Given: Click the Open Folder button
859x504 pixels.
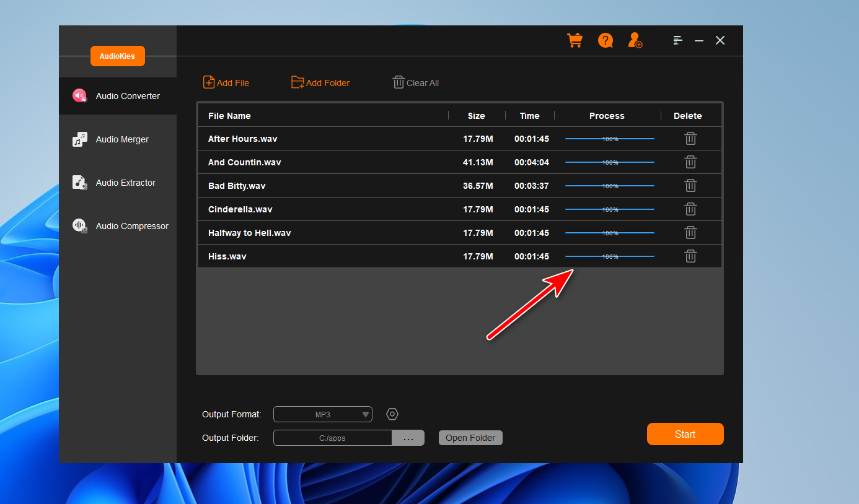Looking at the screenshot, I should click(x=471, y=438).
